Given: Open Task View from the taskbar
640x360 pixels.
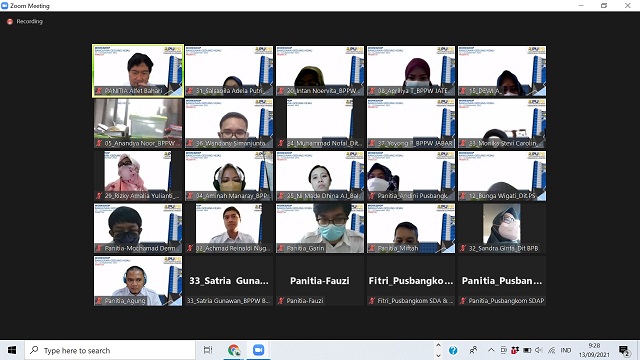Looking at the screenshot, I should pyautogui.click(x=208, y=350).
